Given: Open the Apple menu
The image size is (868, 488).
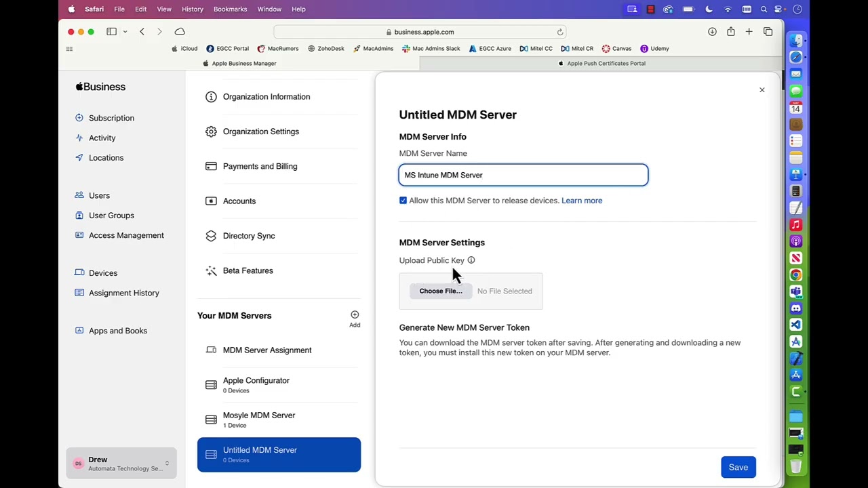Looking at the screenshot, I should [x=71, y=9].
